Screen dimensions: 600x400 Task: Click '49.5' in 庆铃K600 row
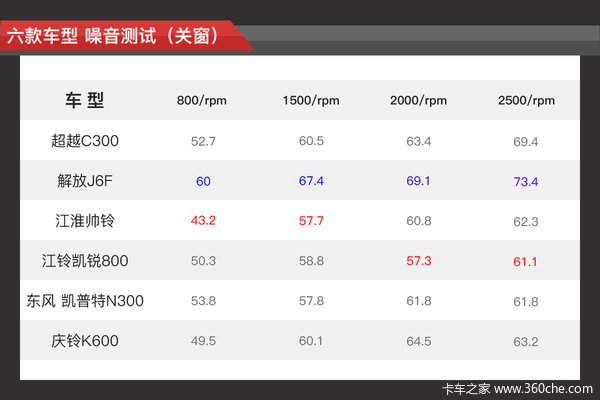[203, 341]
